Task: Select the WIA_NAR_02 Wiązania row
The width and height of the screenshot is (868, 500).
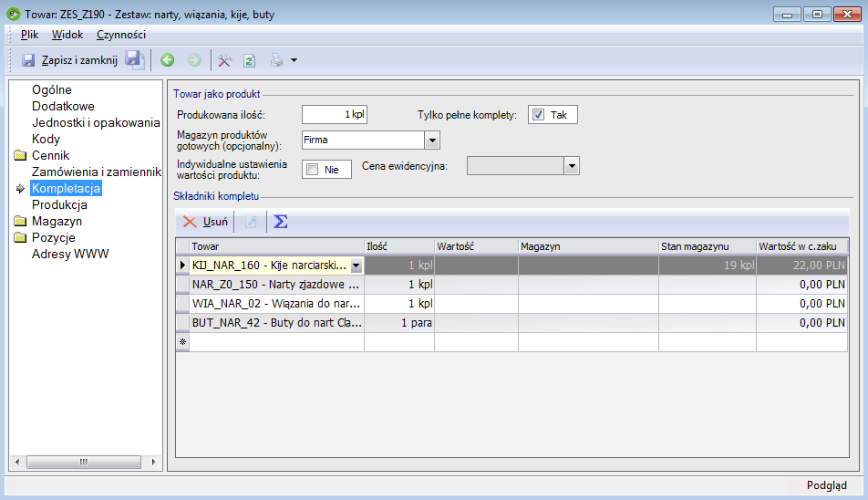Action: [x=511, y=304]
